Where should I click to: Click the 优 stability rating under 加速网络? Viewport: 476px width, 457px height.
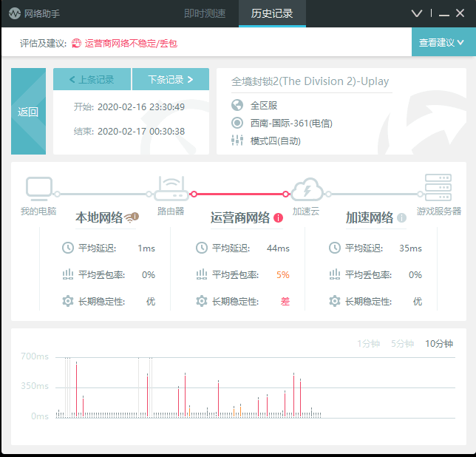pos(418,302)
